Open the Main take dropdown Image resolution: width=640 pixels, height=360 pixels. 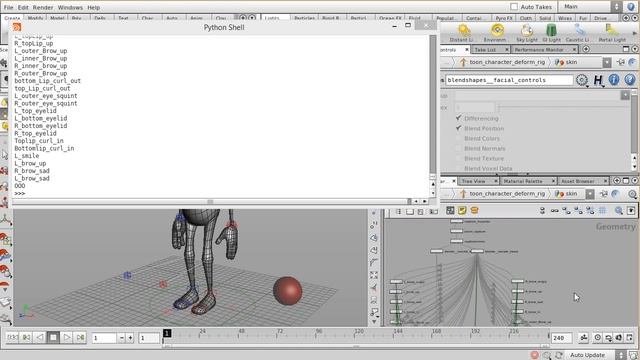pyautogui.click(x=590, y=7)
